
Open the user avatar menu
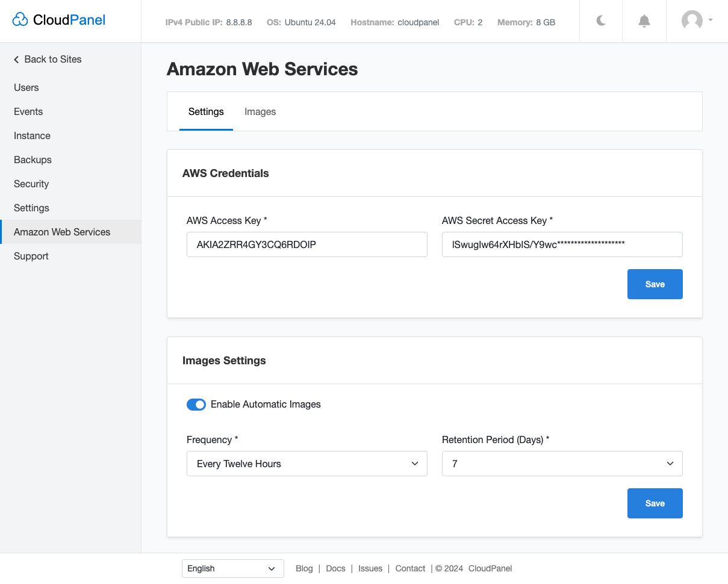click(696, 20)
